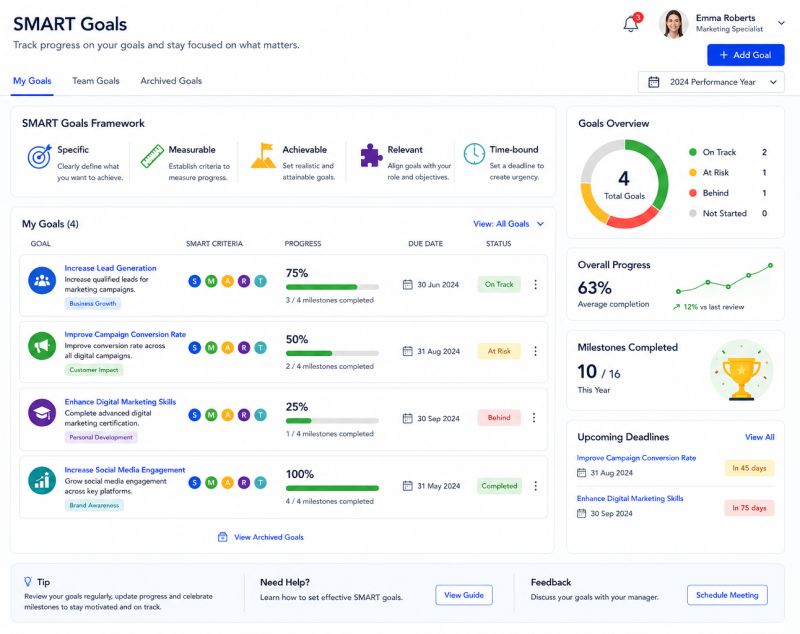Open the three-dot menu for Increase Lead Generation

click(535, 285)
